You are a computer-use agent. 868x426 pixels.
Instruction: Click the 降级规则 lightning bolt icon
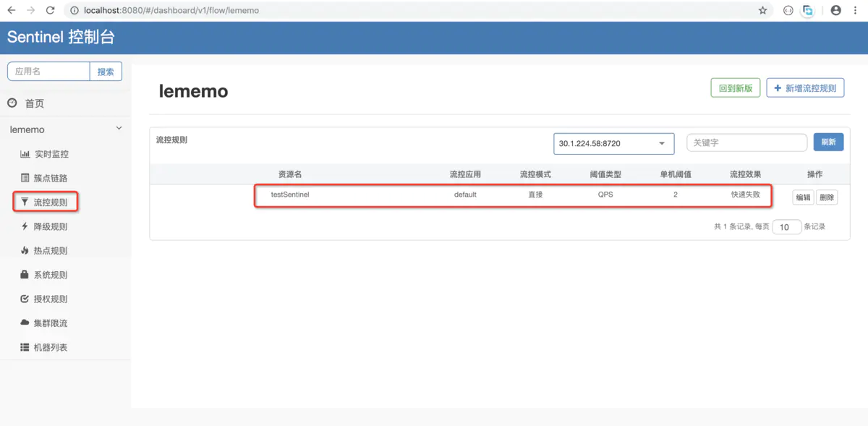click(x=25, y=226)
